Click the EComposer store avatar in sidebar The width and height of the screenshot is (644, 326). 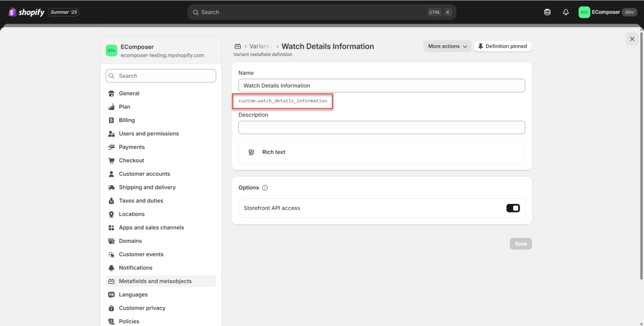(x=111, y=50)
